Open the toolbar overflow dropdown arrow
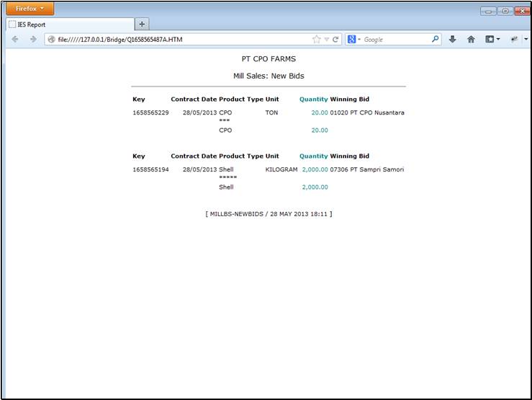The height and width of the screenshot is (400, 532). click(x=526, y=40)
